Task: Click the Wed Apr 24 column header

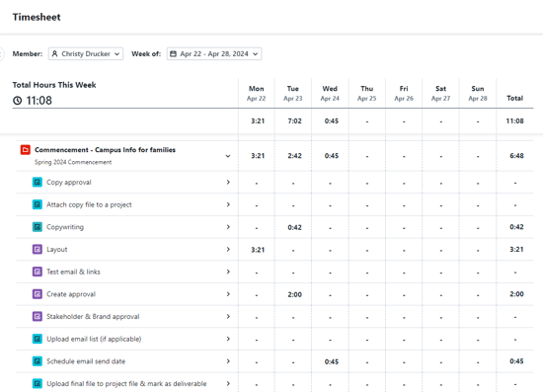Action: pos(330,94)
